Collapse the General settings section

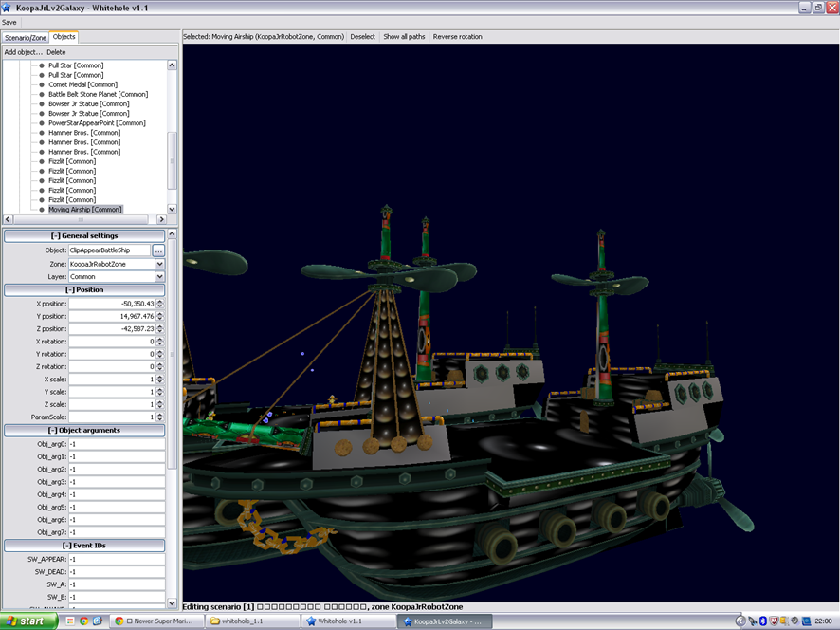(84, 235)
